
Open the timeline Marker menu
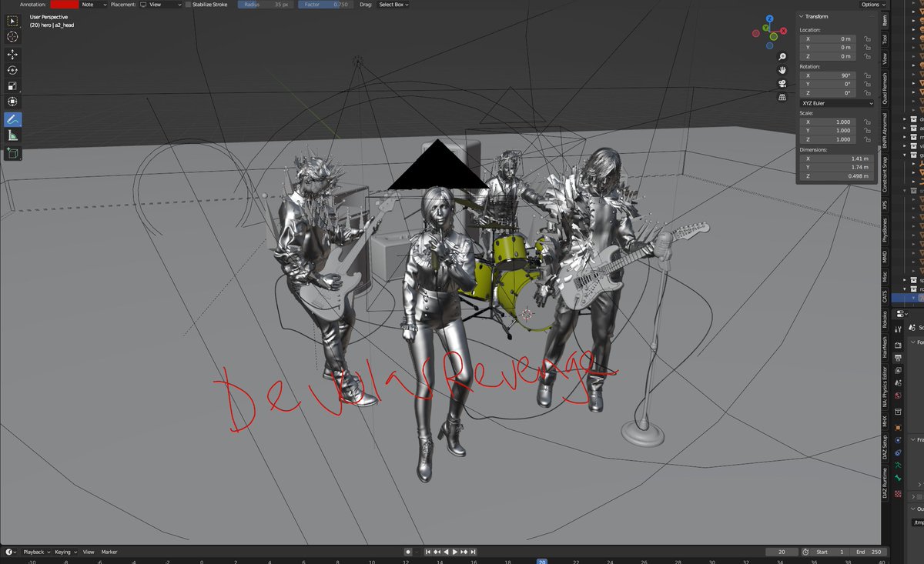pyautogui.click(x=109, y=552)
